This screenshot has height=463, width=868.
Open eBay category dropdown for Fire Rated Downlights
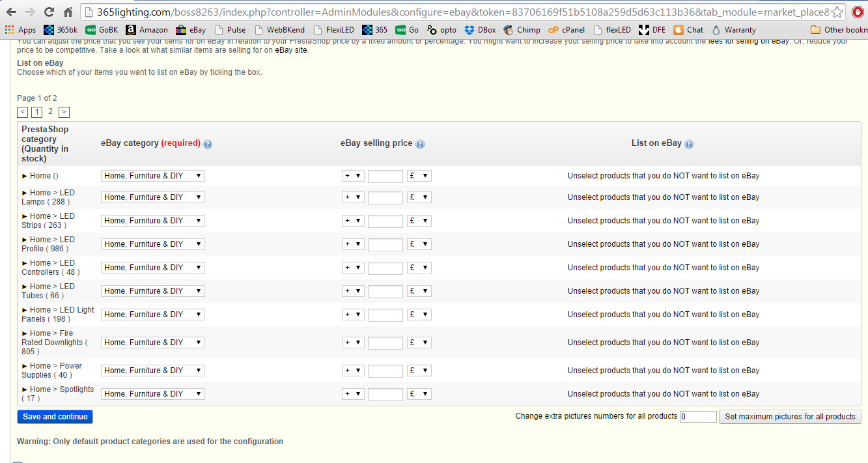(x=153, y=343)
